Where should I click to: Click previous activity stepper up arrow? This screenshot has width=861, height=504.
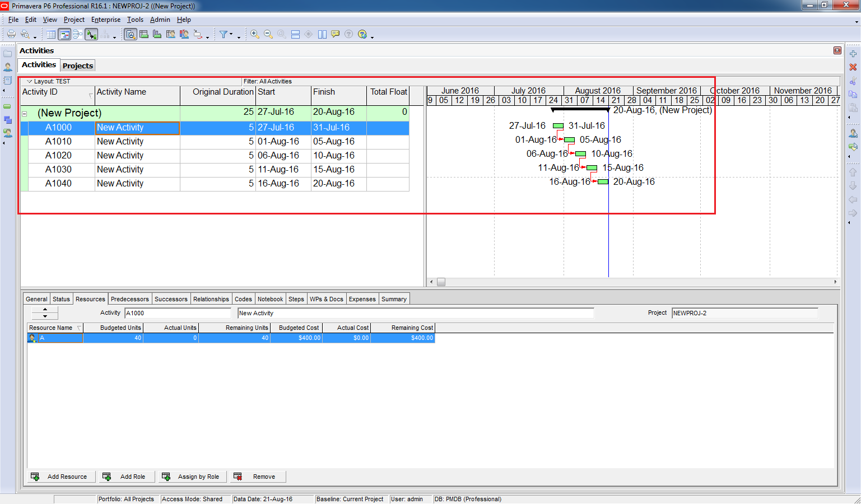[x=45, y=310]
